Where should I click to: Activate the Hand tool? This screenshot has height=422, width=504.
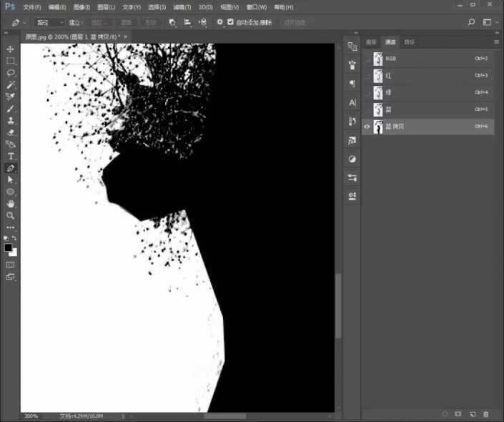coord(11,204)
